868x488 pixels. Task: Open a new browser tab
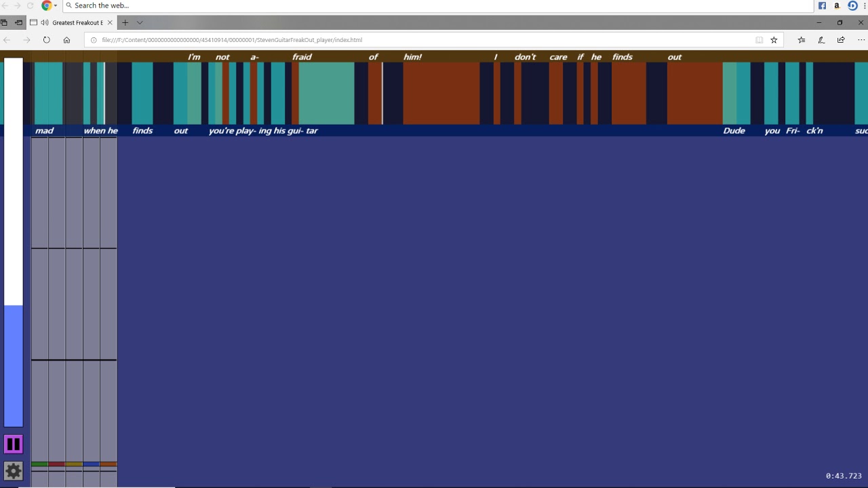click(x=125, y=22)
